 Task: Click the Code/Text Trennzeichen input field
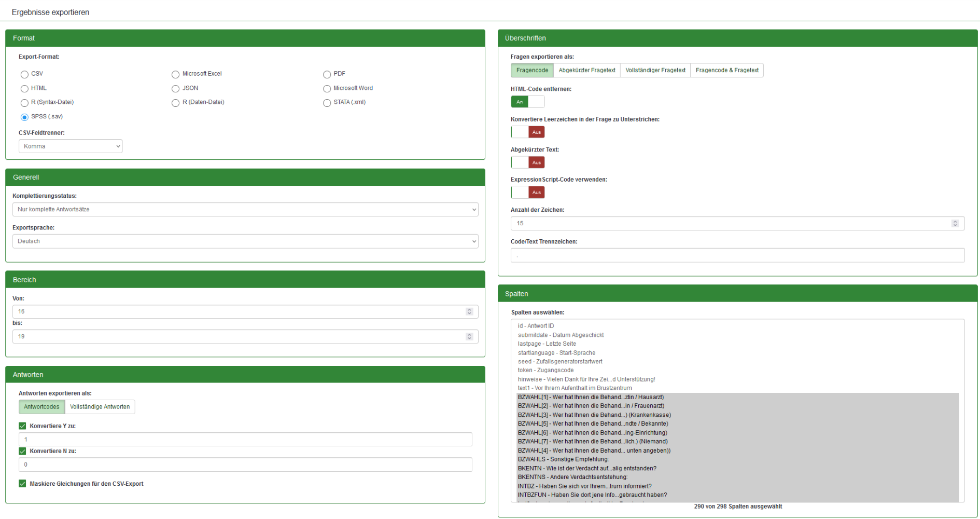click(737, 255)
